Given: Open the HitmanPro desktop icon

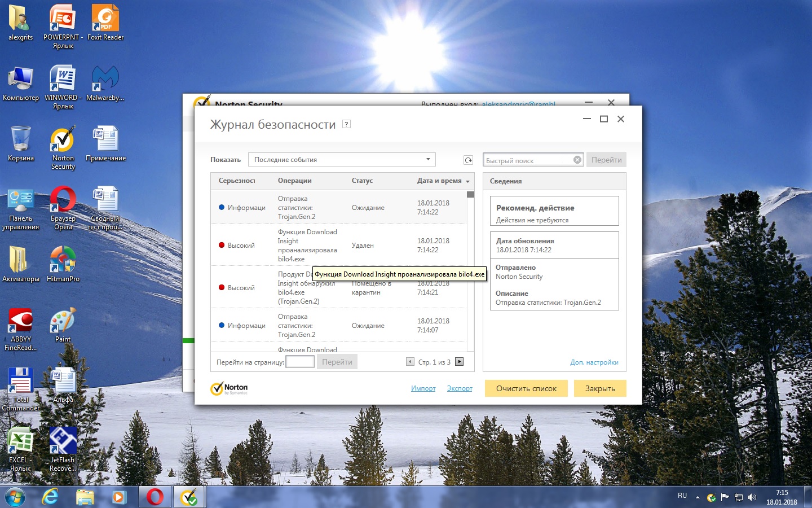Looking at the screenshot, I should (63, 264).
